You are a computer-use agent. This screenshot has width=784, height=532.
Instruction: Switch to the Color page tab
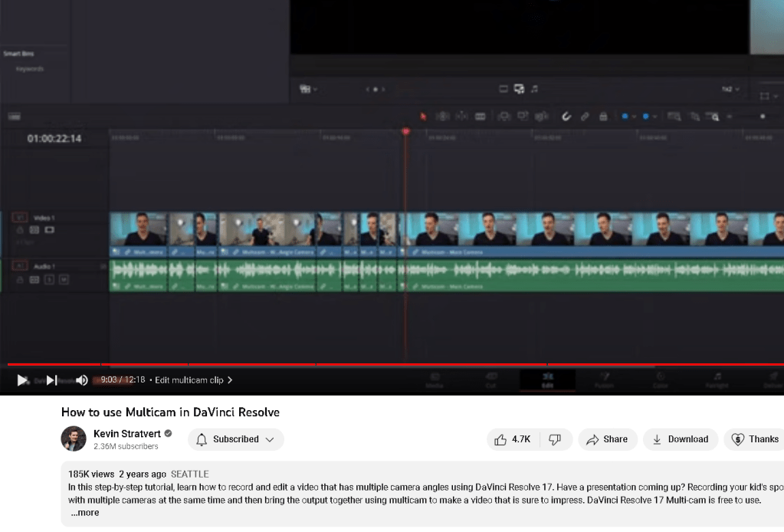pyautogui.click(x=661, y=380)
